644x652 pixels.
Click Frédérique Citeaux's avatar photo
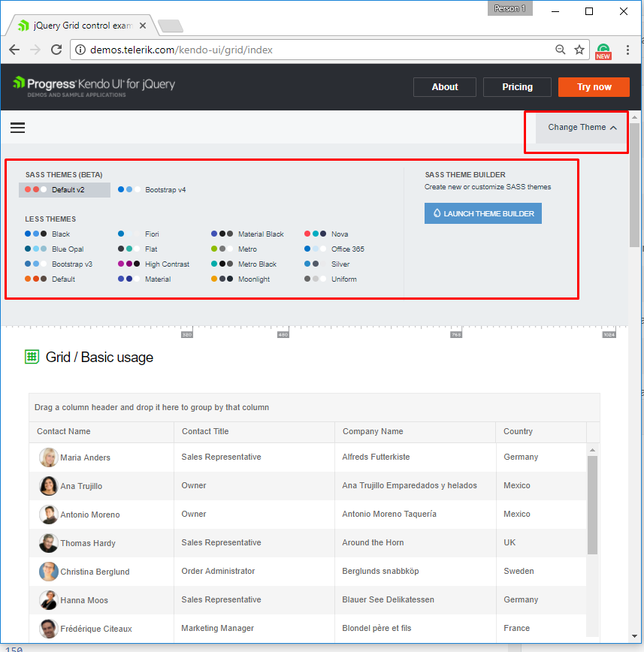click(49, 629)
